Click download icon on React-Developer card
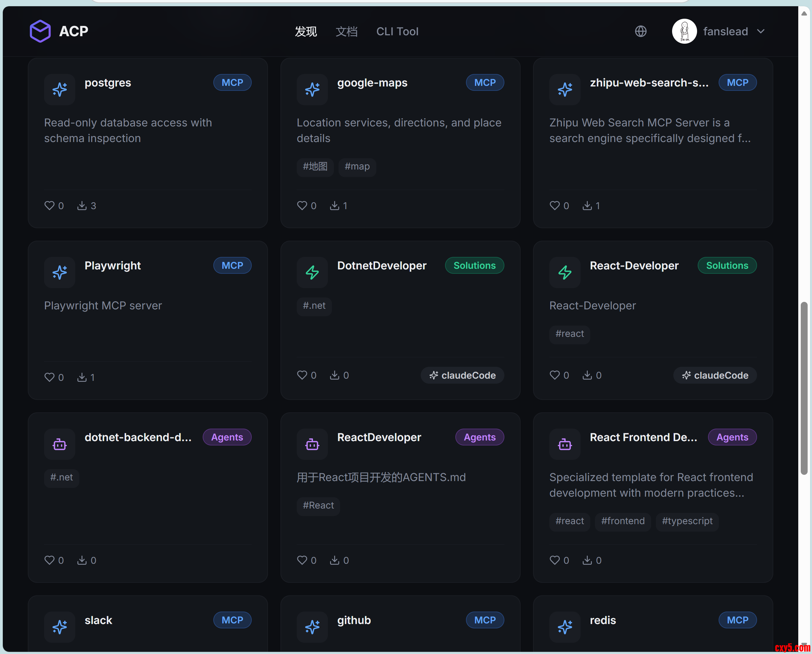 point(587,375)
